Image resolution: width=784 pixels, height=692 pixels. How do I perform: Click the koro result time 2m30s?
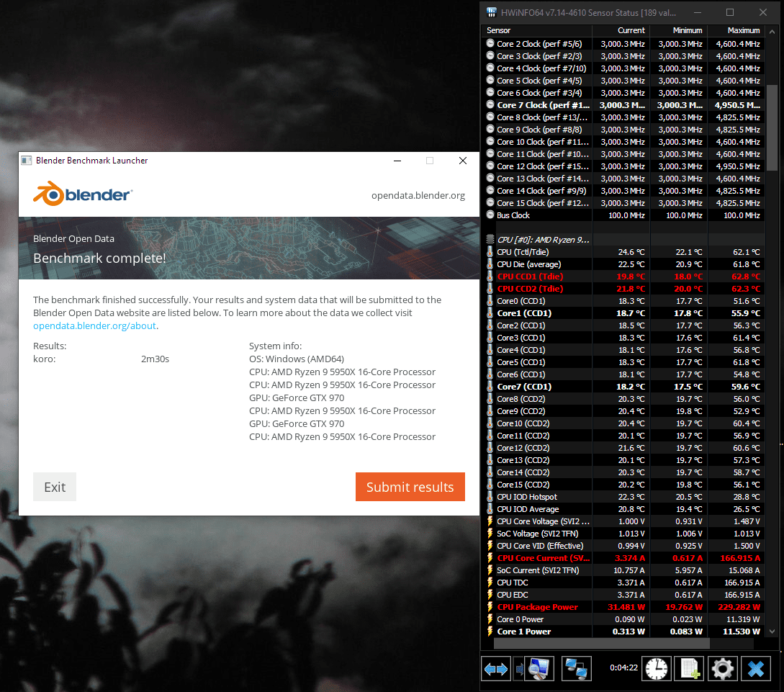(x=155, y=359)
